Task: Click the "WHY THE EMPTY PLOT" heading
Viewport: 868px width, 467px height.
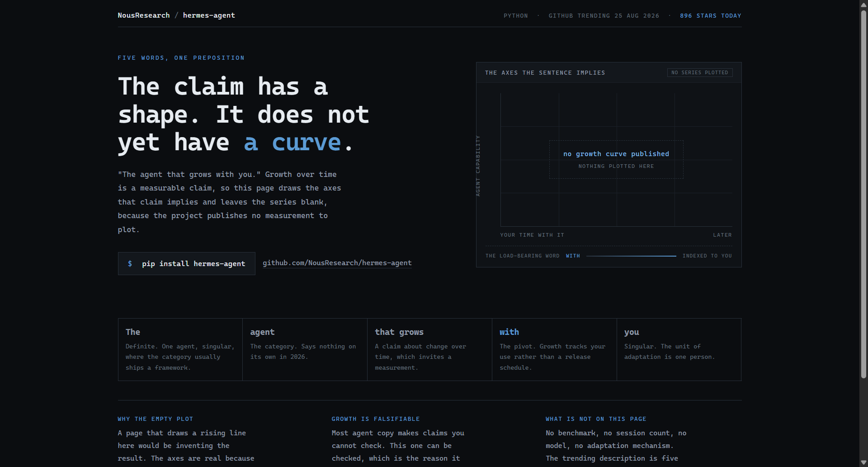Action: coord(156,419)
